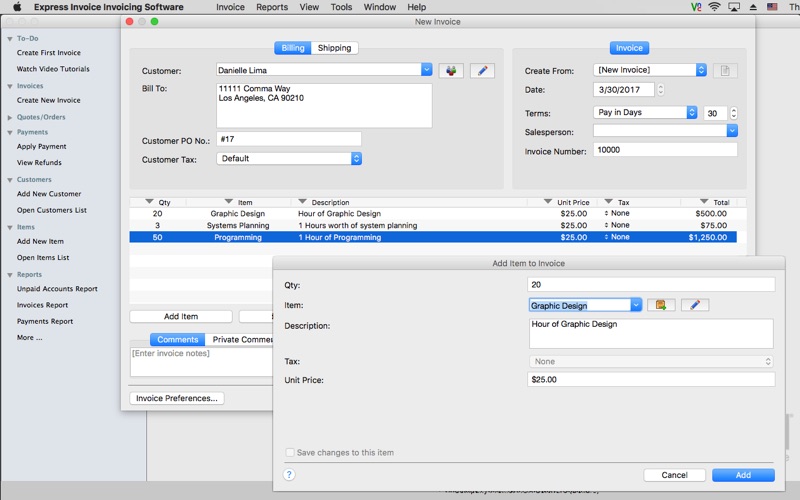Open the Customer Tax Default dropdown
The image size is (800, 500).
tap(356, 158)
